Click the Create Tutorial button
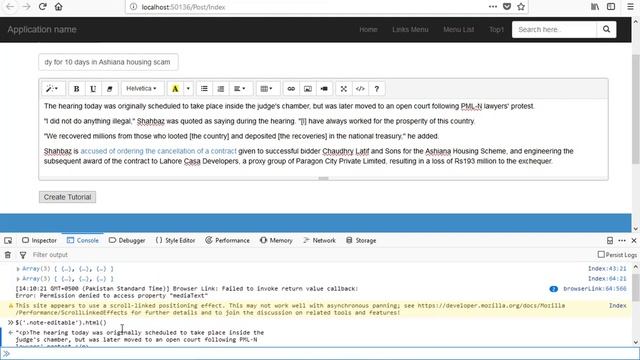Viewport: 640px width, 360px height. (x=67, y=197)
